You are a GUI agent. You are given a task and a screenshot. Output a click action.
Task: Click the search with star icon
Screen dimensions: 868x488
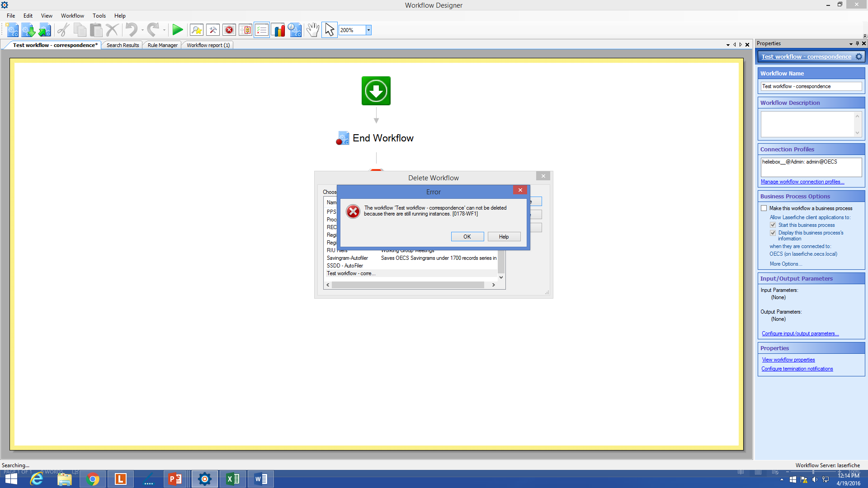pyautogui.click(x=197, y=30)
